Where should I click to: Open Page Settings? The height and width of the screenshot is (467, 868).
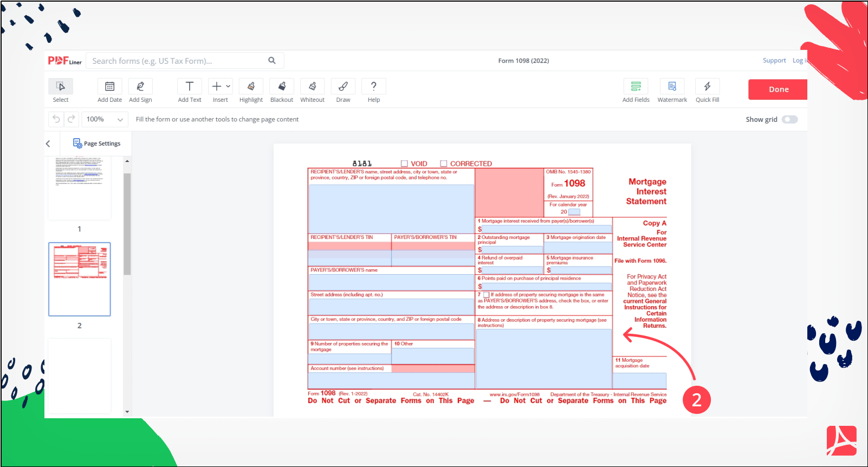point(96,144)
